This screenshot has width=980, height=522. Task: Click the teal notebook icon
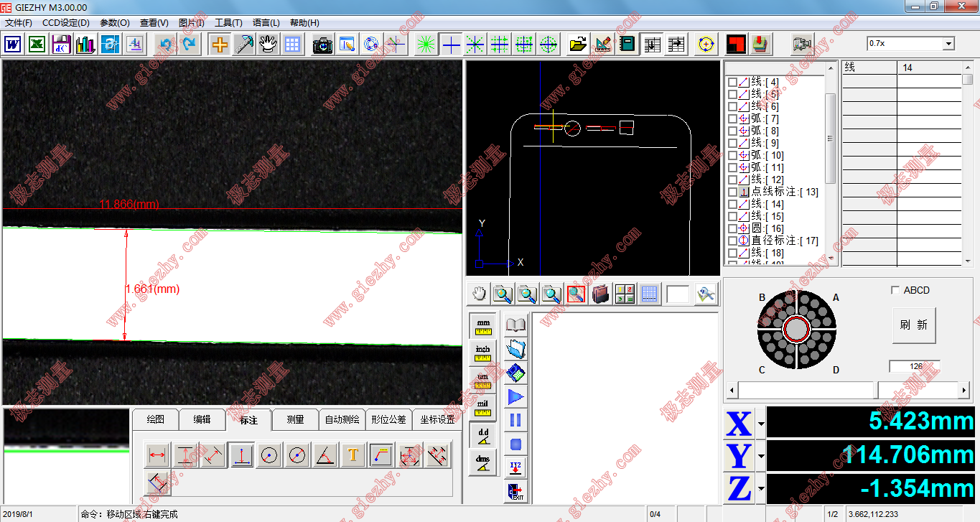[x=627, y=45]
